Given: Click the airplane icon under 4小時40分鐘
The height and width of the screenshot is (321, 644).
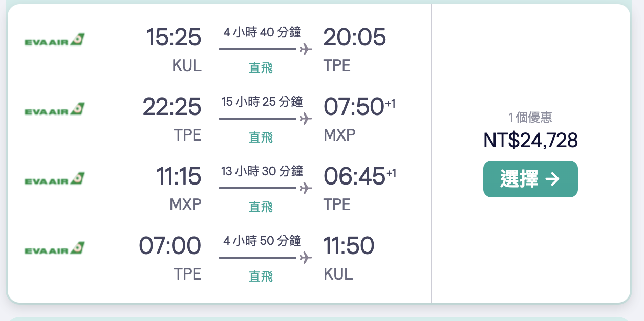Looking at the screenshot, I should point(306,50).
